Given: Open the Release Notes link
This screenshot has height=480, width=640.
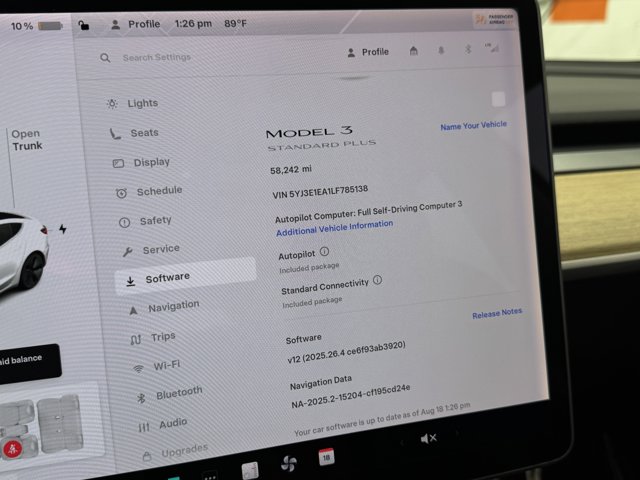Looking at the screenshot, I should pos(497,313).
